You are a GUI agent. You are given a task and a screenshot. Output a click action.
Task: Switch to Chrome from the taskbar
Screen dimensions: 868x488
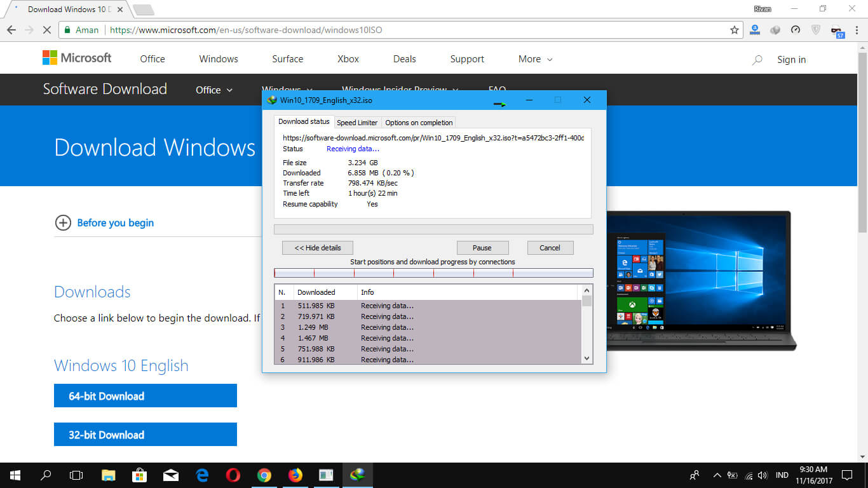coord(264,475)
